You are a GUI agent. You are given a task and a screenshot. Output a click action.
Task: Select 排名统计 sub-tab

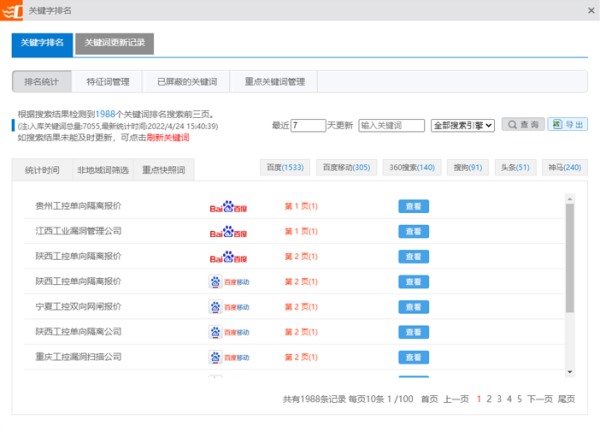(x=42, y=82)
